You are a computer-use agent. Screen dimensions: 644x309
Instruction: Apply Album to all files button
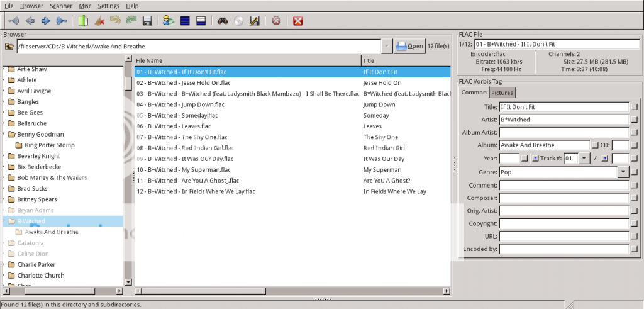click(595, 145)
